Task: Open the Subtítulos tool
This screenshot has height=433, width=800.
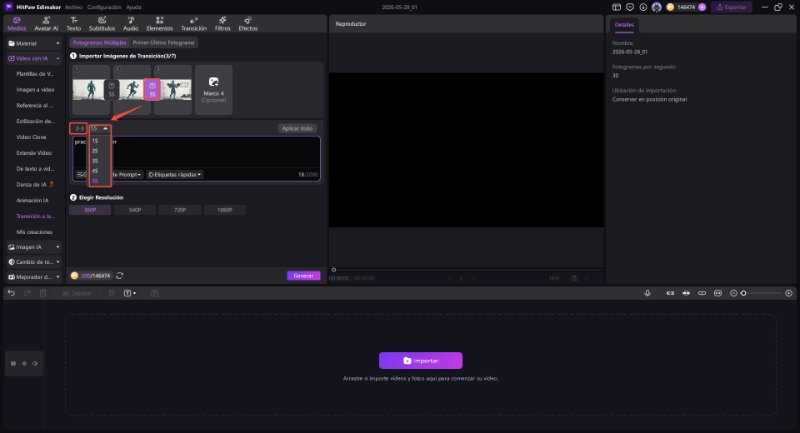Action: click(102, 23)
